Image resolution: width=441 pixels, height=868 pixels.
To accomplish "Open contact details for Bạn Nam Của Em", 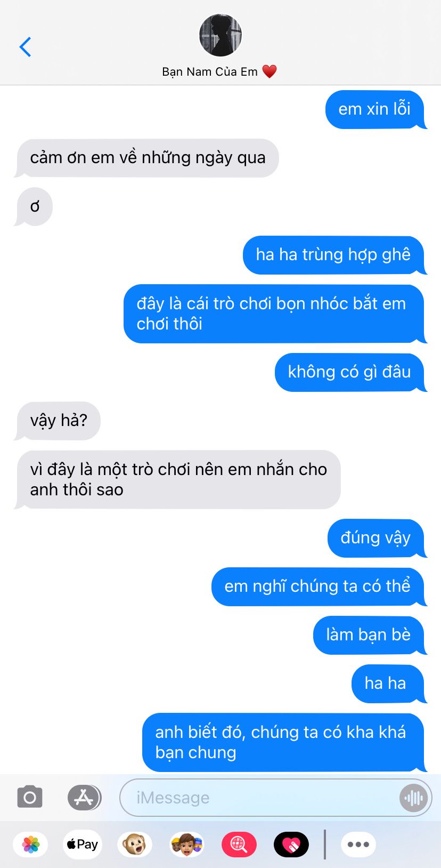I will pos(219,71).
